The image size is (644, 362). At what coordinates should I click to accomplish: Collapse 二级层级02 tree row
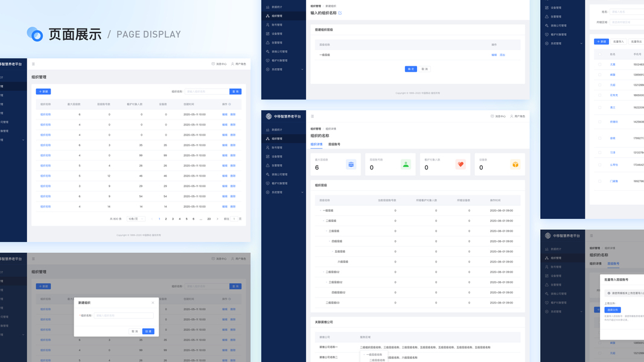(x=324, y=272)
